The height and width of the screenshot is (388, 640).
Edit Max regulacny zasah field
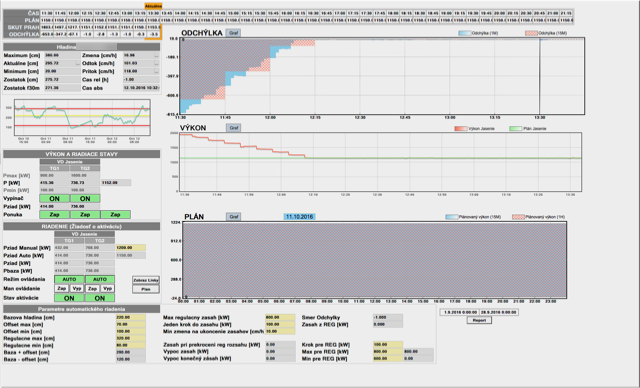[x=280, y=317]
